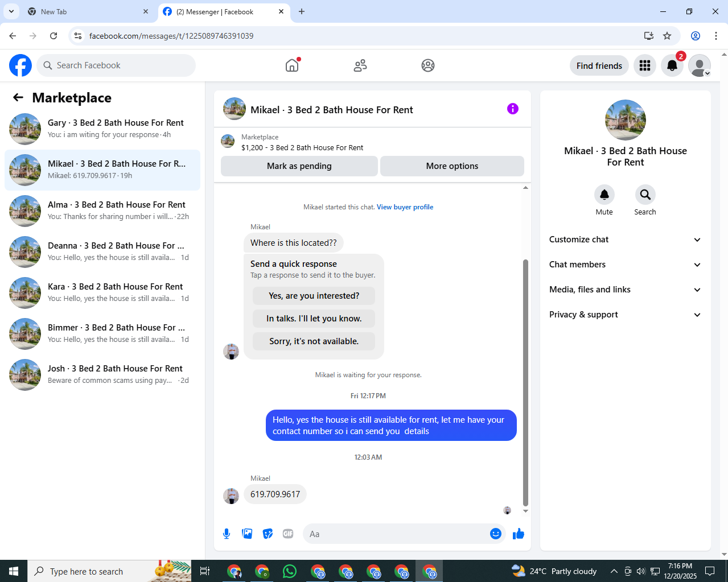Screen dimensions: 728x582
Task: Open the Windows Start menu
Action: pyautogui.click(x=14, y=571)
